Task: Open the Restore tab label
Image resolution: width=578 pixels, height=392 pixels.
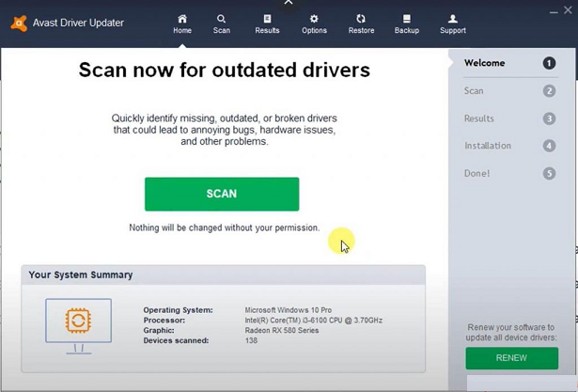Action: point(361,30)
